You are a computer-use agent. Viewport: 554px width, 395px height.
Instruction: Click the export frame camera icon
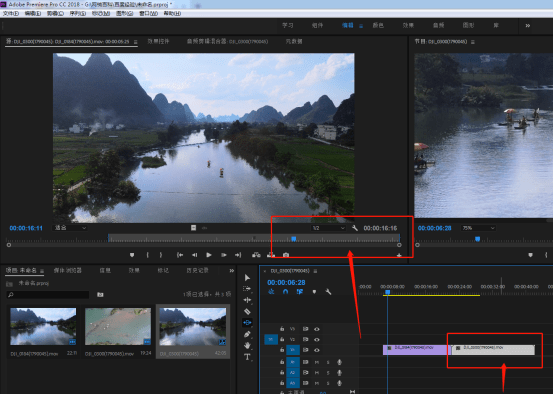point(286,255)
